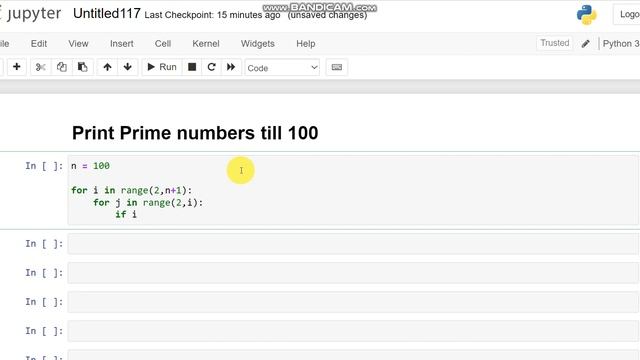Open the Edit menu
The width and height of the screenshot is (640, 360).
(39, 44)
